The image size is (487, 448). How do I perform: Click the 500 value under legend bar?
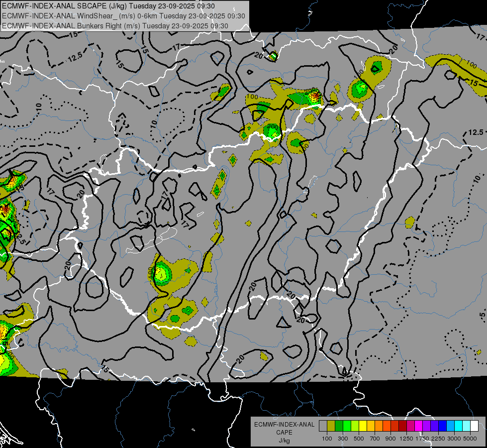(x=359, y=439)
